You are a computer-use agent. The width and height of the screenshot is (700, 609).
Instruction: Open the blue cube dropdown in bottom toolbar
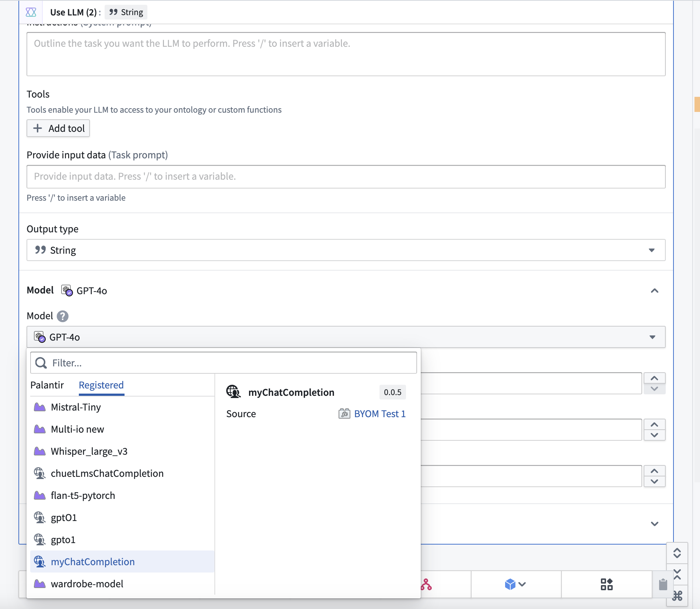click(x=515, y=584)
